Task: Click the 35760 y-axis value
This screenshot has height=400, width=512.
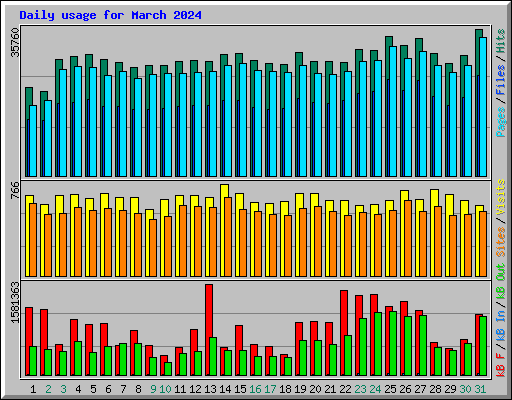Action: (x=15, y=42)
